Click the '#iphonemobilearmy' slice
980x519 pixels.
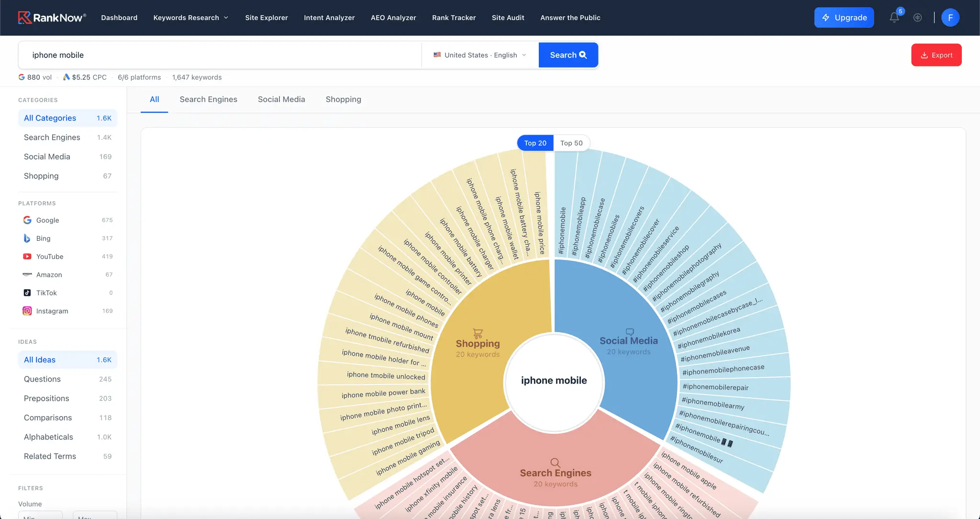(734, 405)
